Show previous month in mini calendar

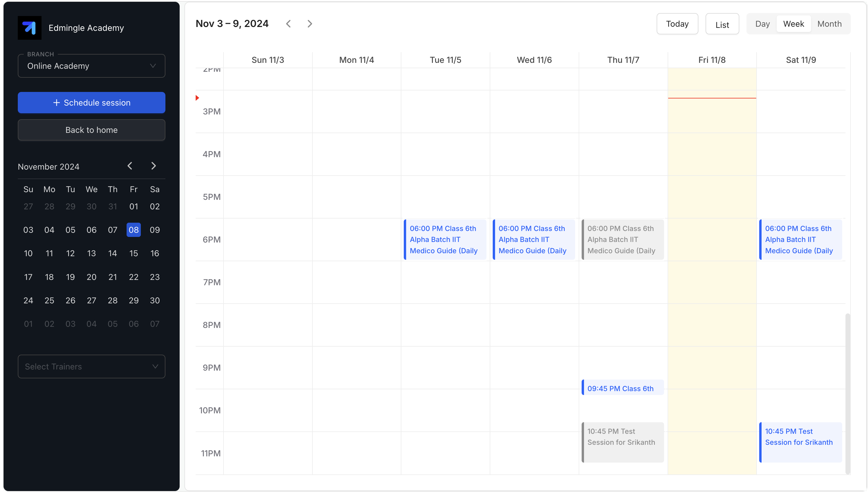(x=130, y=166)
